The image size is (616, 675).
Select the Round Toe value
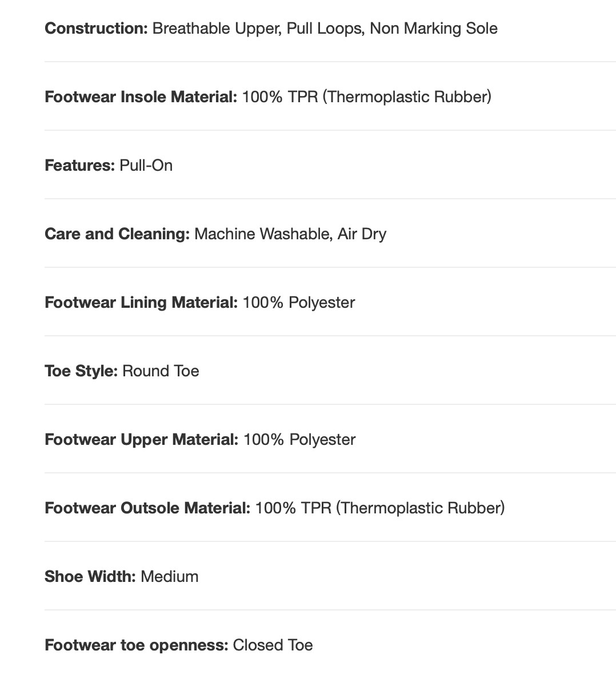pos(161,371)
